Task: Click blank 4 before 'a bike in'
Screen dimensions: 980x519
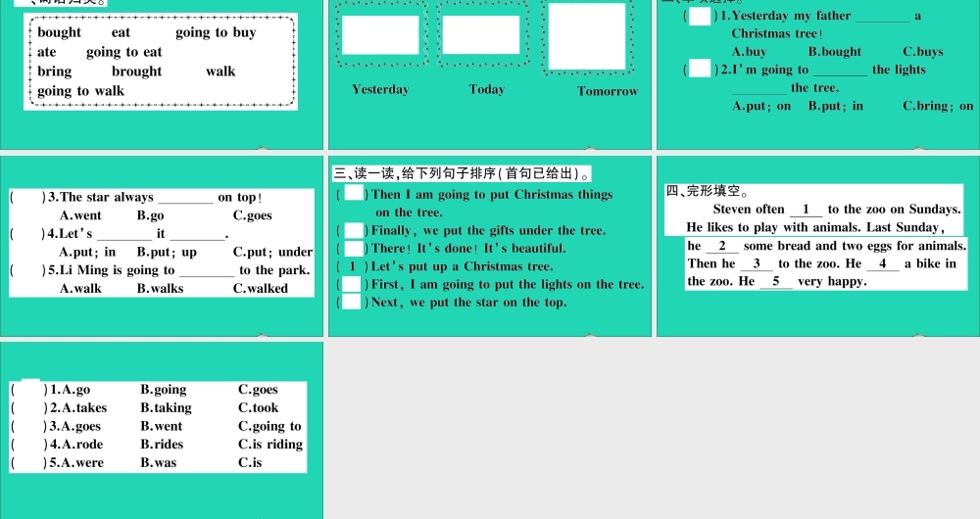Action: click(883, 264)
